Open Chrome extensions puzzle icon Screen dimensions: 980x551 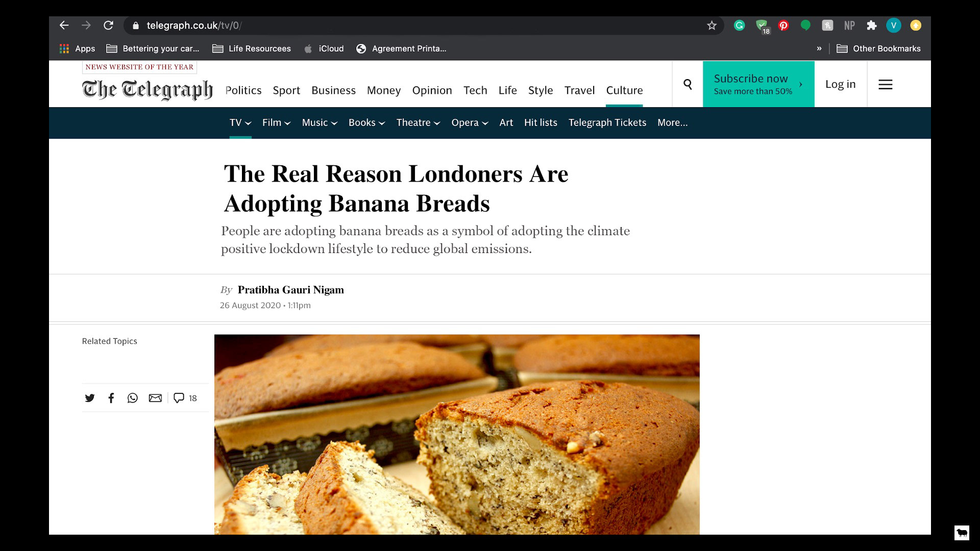(872, 25)
